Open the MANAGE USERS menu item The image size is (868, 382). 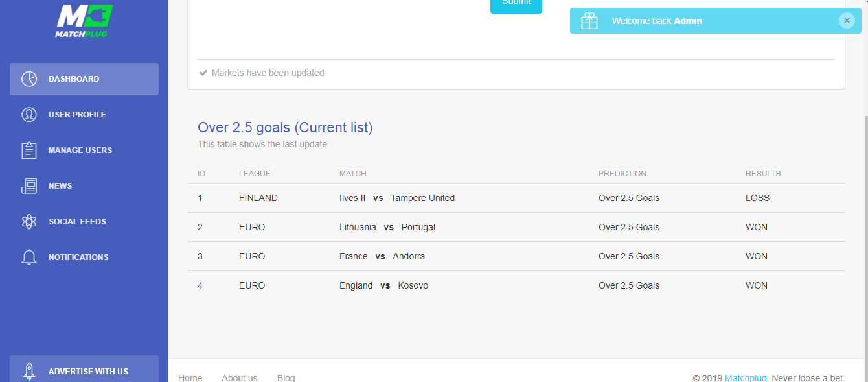tap(80, 150)
